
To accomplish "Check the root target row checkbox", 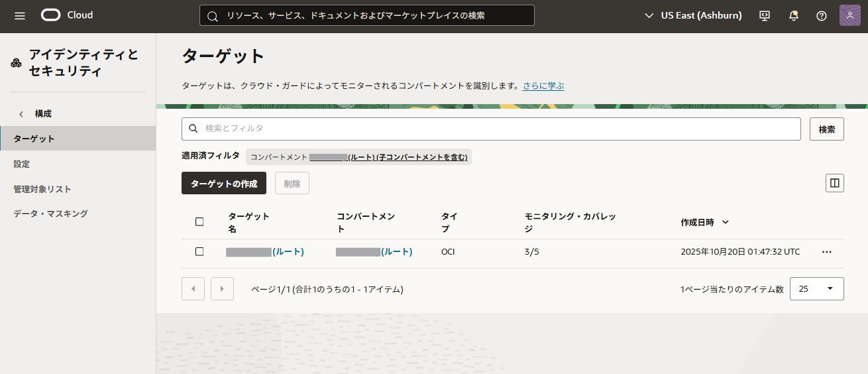I will point(199,251).
